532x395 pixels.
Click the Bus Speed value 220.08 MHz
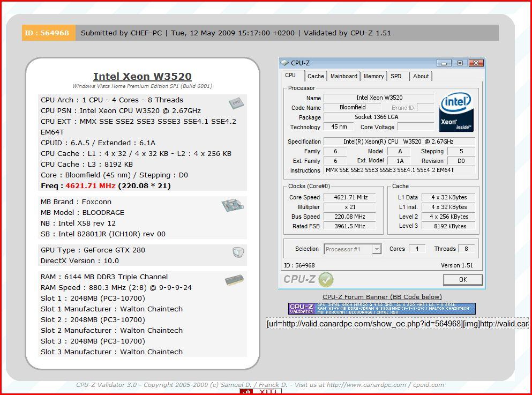coord(350,217)
